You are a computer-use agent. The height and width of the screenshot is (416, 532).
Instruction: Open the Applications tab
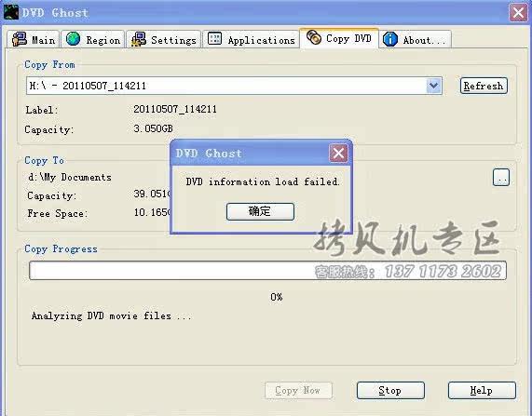click(x=251, y=39)
